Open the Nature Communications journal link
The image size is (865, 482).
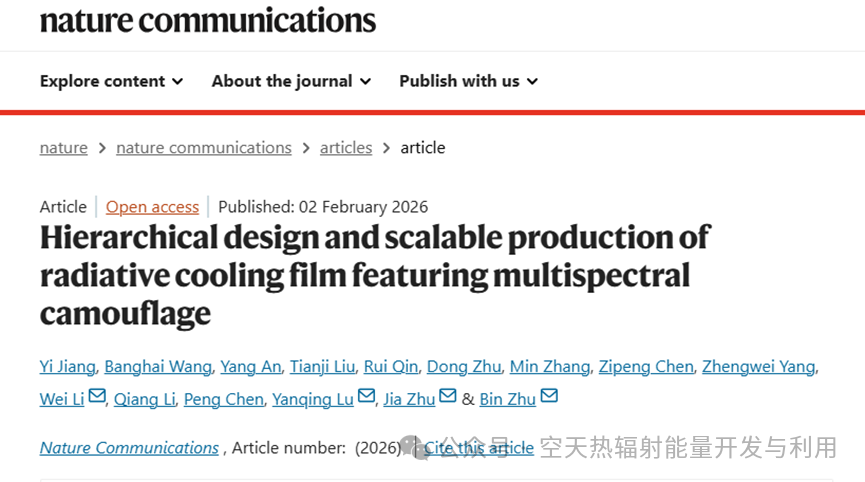tap(129, 448)
